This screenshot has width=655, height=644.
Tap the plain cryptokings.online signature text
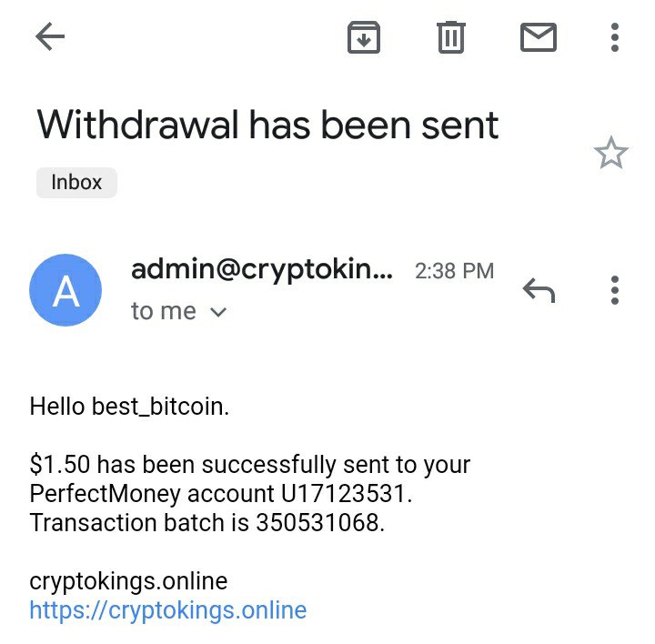(x=128, y=580)
